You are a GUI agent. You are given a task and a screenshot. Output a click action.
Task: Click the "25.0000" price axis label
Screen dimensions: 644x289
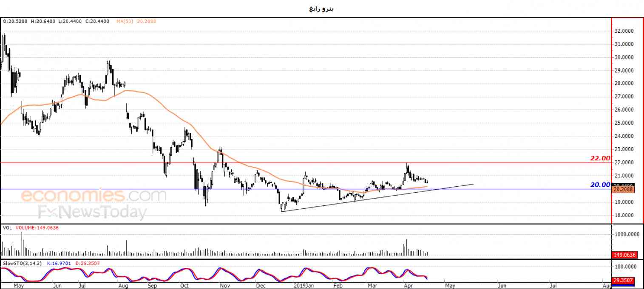(x=624, y=123)
